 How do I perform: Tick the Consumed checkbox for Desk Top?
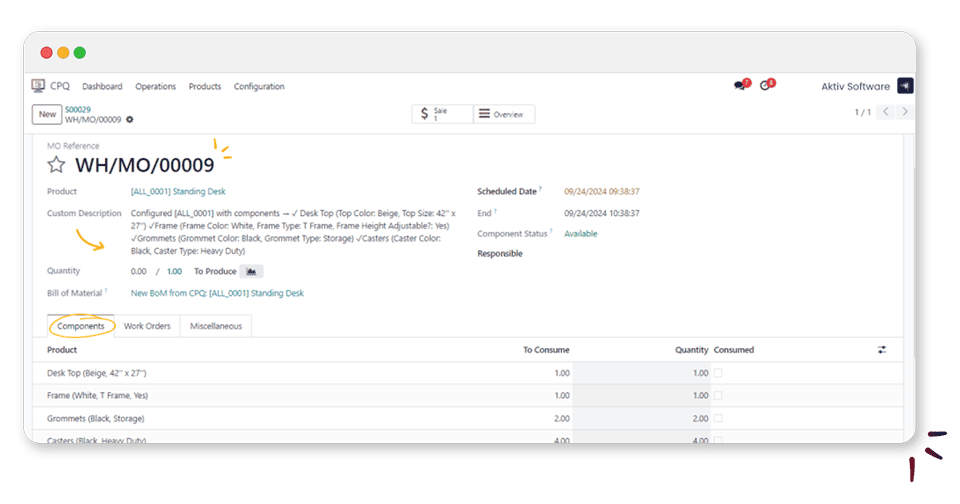pos(717,373)
